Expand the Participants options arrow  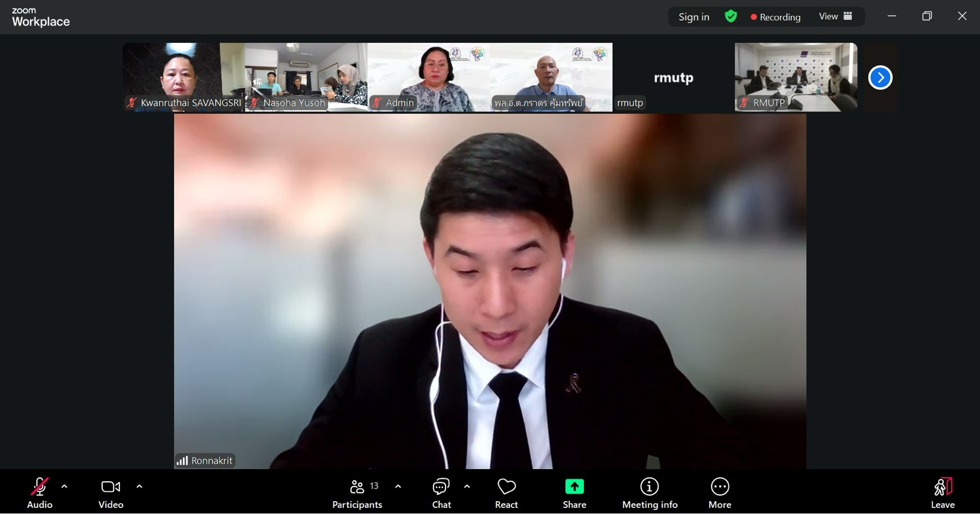[x=398, y=487]
